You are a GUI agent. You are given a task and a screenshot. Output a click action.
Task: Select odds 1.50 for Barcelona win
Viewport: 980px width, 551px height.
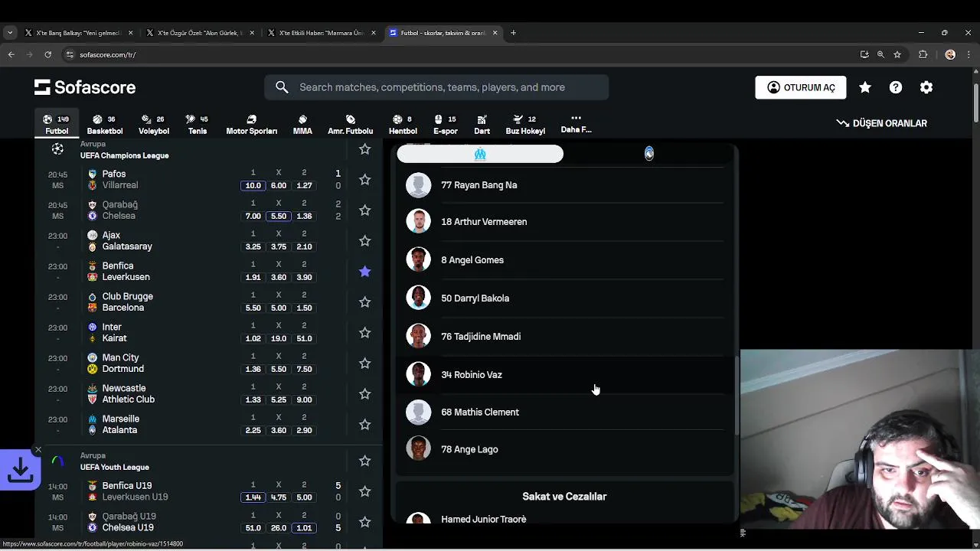[x=304, y=308]
